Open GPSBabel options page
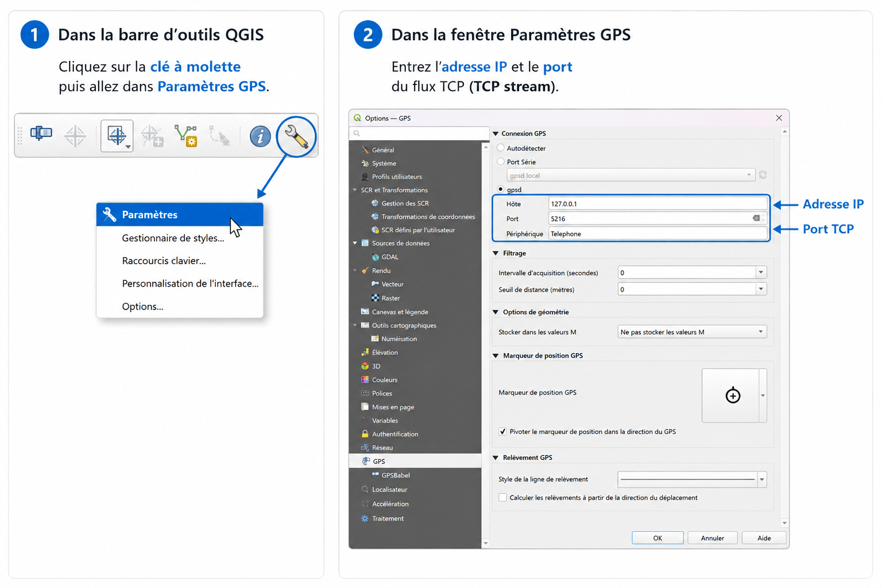The image size is (882, 588). coord(395,475)
